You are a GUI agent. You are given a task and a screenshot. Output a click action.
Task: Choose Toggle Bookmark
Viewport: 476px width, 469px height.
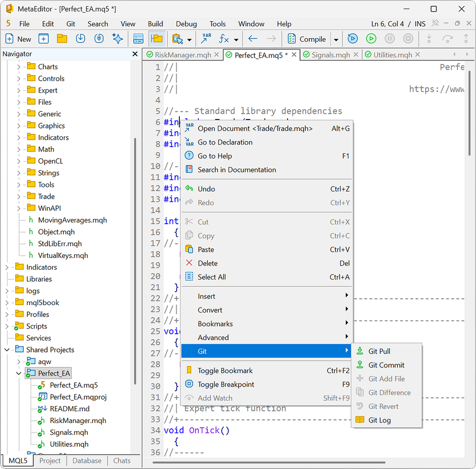pyautogui.click(x=267, y=371)
